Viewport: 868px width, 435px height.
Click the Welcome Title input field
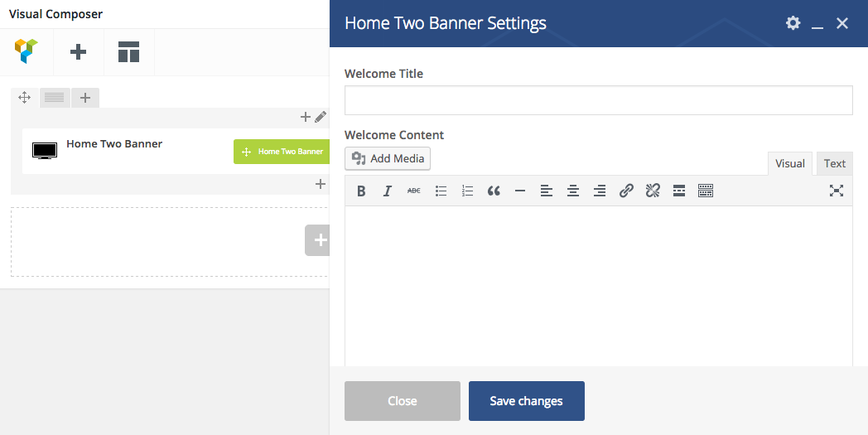(598, 100)
